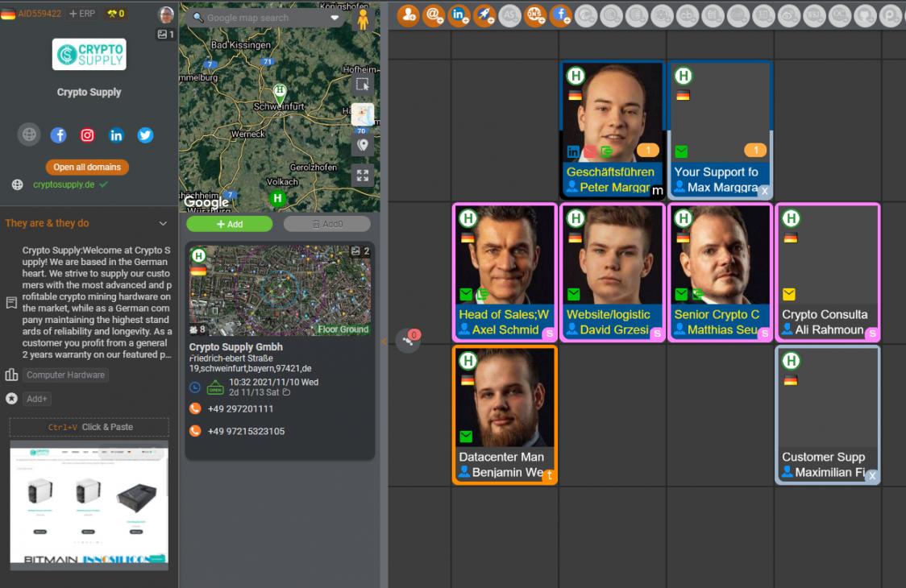Collapse the left panel with orange arrow
Viewport: 906px width, 588px height.
(x=384, y=341)
